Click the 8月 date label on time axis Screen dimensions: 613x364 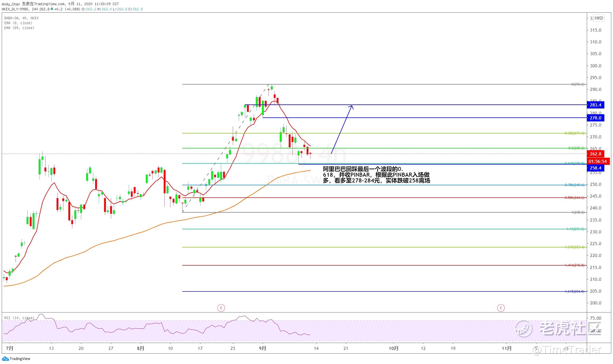[141, 348]
